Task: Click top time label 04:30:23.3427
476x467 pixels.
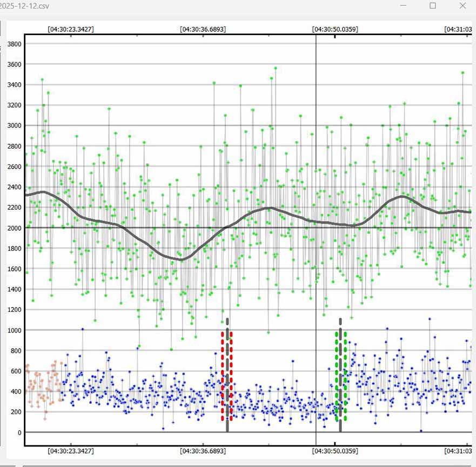Action: point(70,29)
